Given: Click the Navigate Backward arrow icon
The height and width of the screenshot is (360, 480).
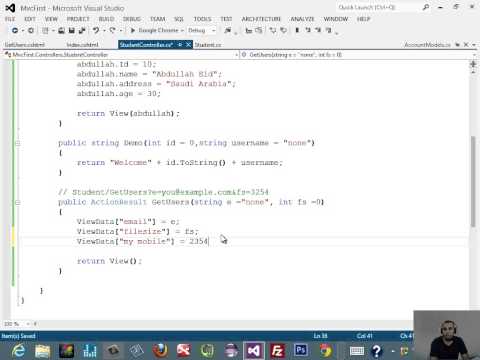Looking at the screenshot, I should (15, 30).
